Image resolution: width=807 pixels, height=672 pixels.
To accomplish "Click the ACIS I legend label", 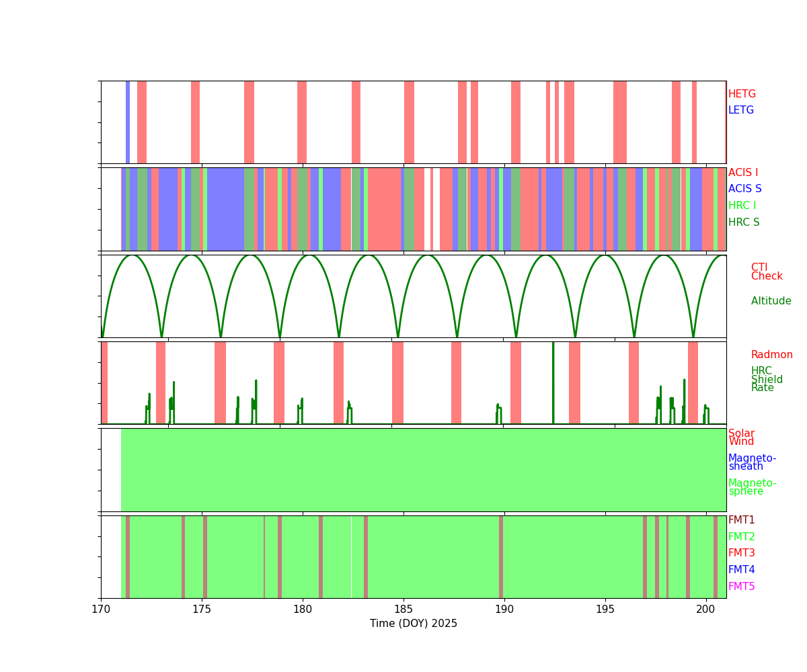I will pyautogui.click(x=743, y=173).
